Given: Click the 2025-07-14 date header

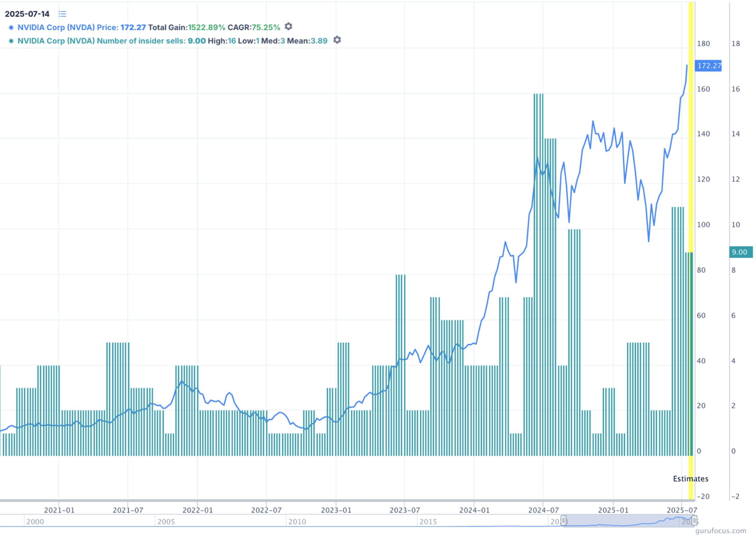Looking at the screenshot, I should [x=27, y=14].
